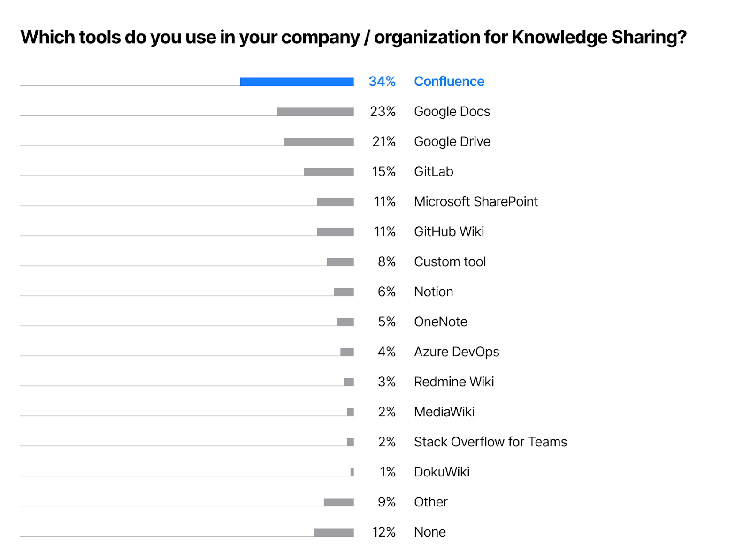Screen dimensions: 751x560
Task: Select the Azure DevOps label
Action: click(x=456, y=352)
